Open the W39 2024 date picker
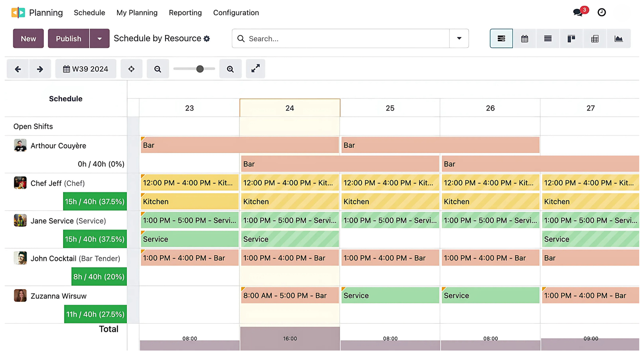The image size is (644, 354). pos(86,69)
